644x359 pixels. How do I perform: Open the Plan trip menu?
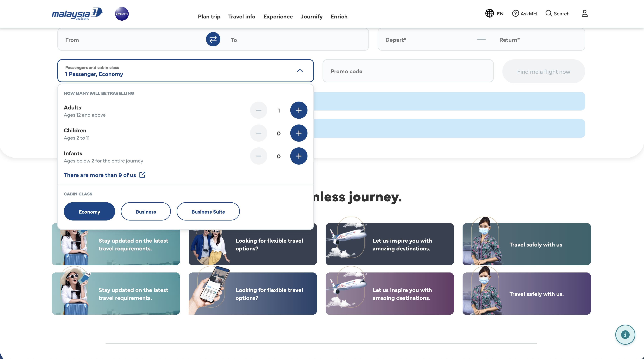coord(209,17)
